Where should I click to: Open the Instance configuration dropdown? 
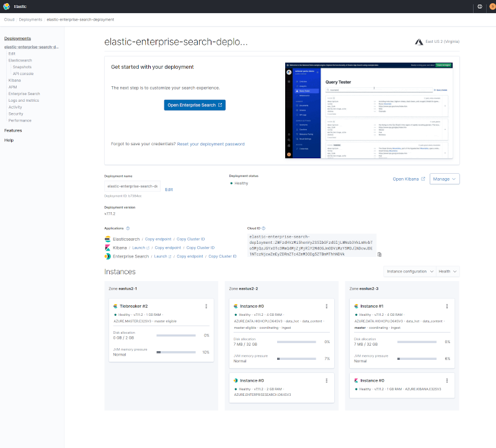point(410,272)
